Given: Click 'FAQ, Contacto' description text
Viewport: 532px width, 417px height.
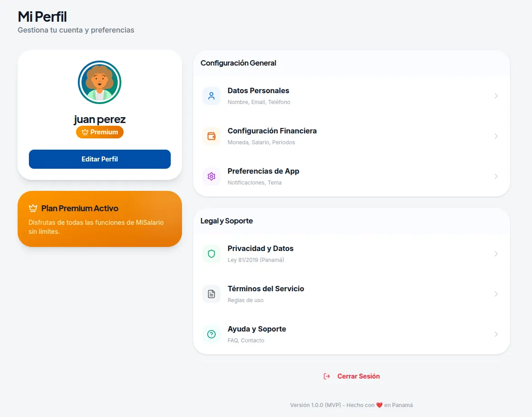Looking at the screenshot, I should pyautogui.click(x=246, y=341).
